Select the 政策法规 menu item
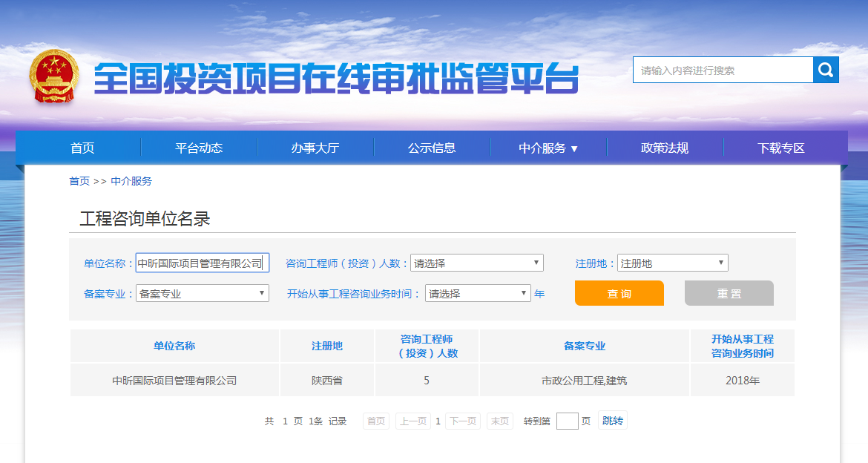This screenshot has width=868, height=463. [x=665, y=148]
